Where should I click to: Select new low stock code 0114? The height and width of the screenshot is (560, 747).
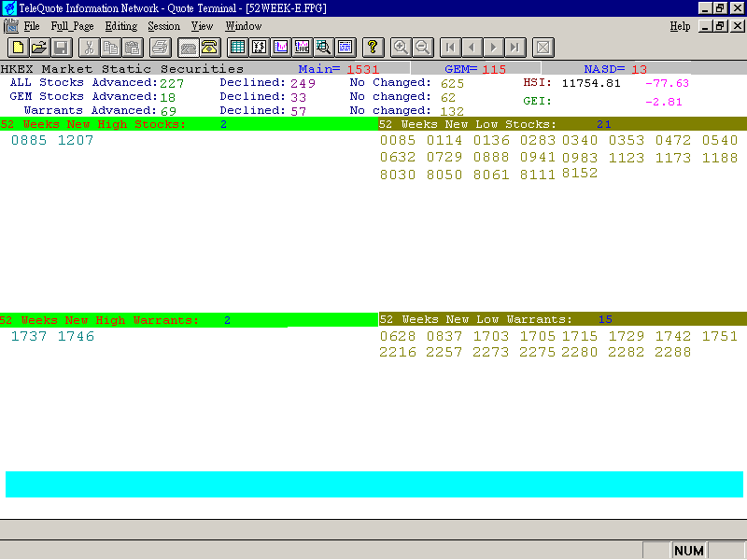[444, 141]
